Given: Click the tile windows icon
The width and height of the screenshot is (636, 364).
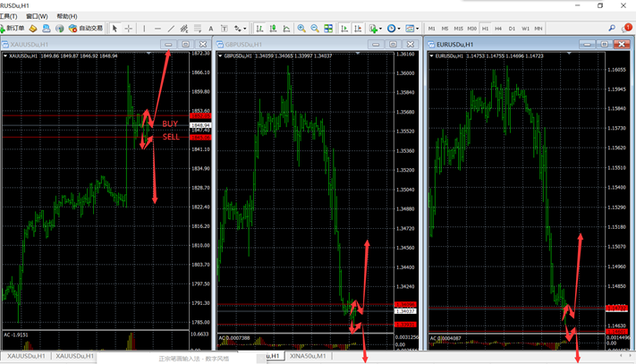Looking at the screenshot, I should pos(328,29).
